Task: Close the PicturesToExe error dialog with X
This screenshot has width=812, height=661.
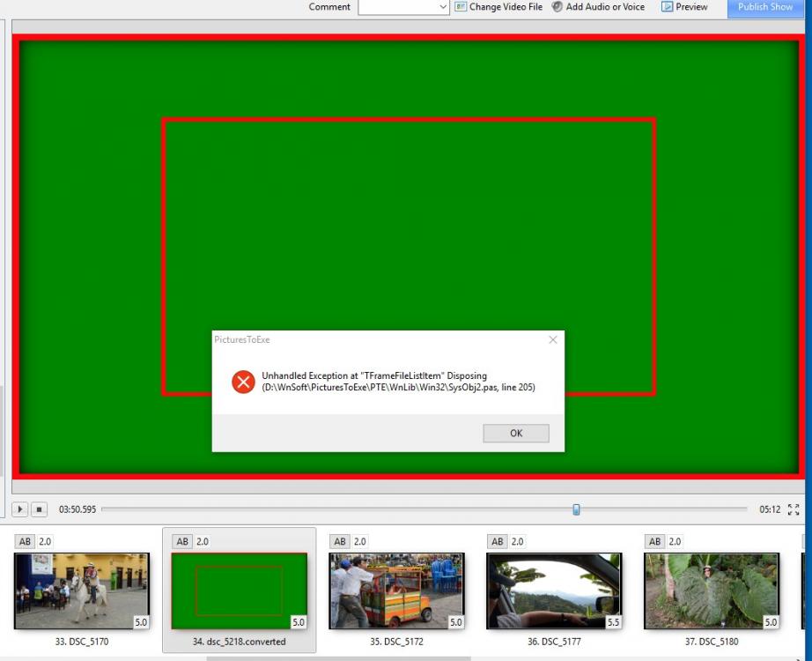Action: tap(553, 339)
